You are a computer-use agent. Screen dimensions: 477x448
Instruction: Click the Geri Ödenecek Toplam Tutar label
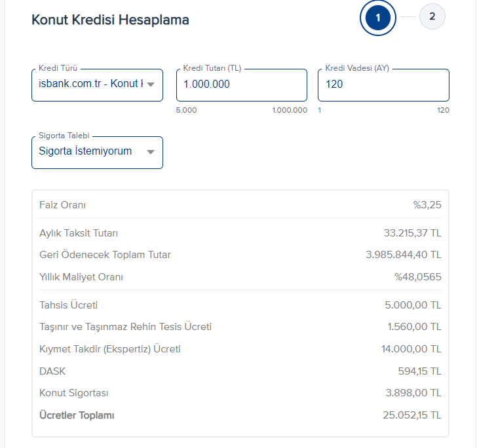105,255
